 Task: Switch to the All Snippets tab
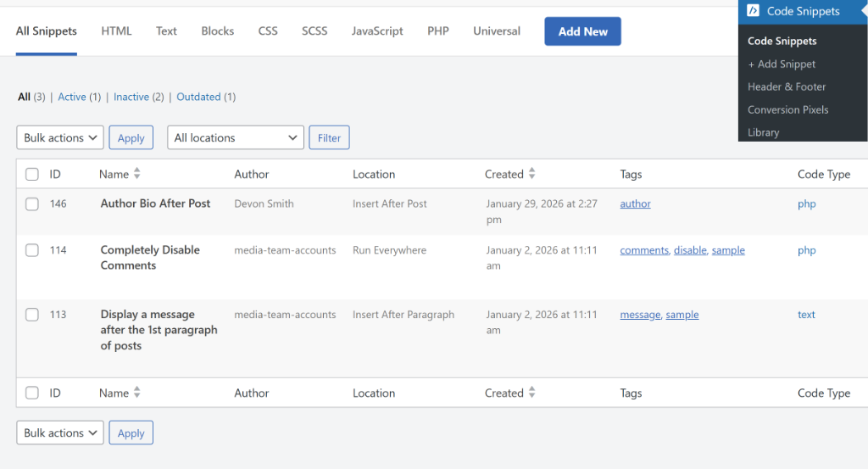click(46, 31)
